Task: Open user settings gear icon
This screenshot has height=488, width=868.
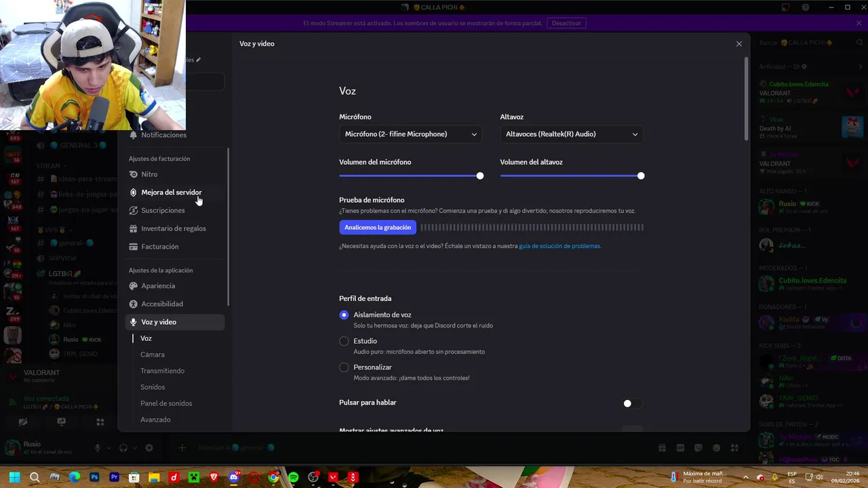Action: click(149, 448)
